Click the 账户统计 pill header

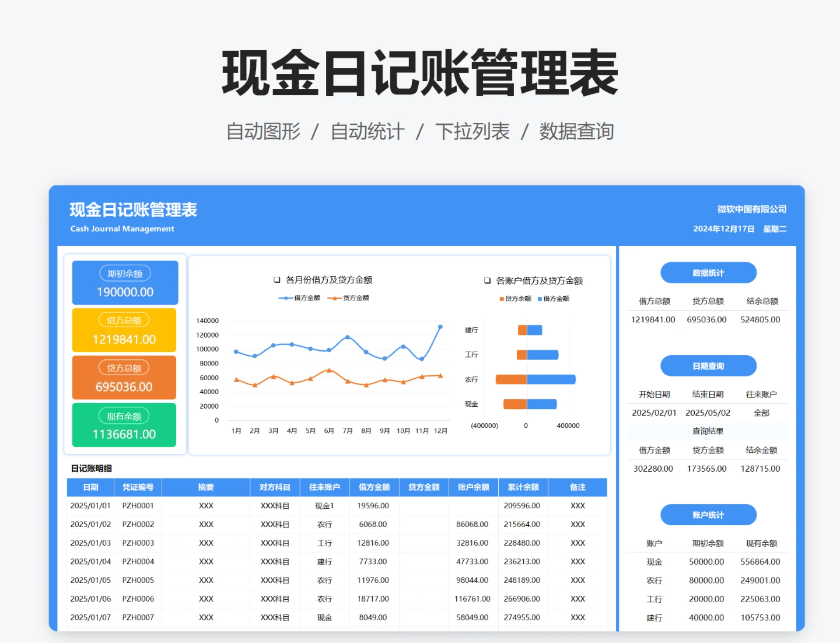(x=708, y=514)
